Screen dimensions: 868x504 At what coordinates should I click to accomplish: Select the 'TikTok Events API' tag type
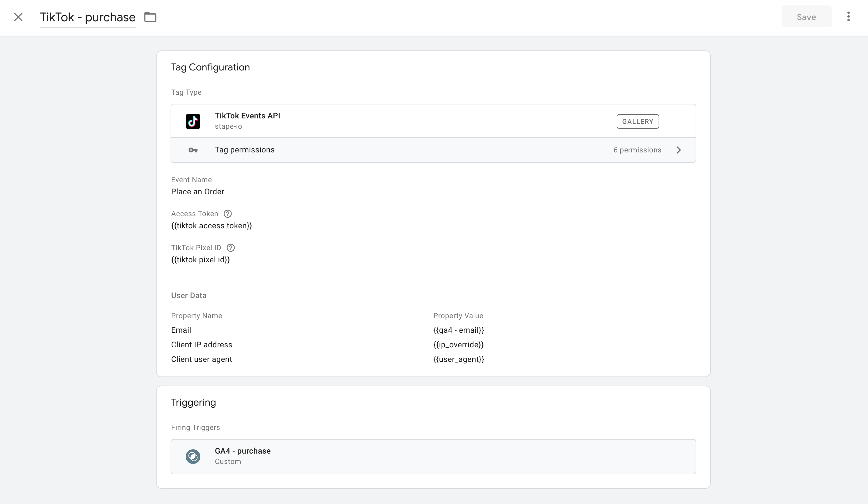433,121
